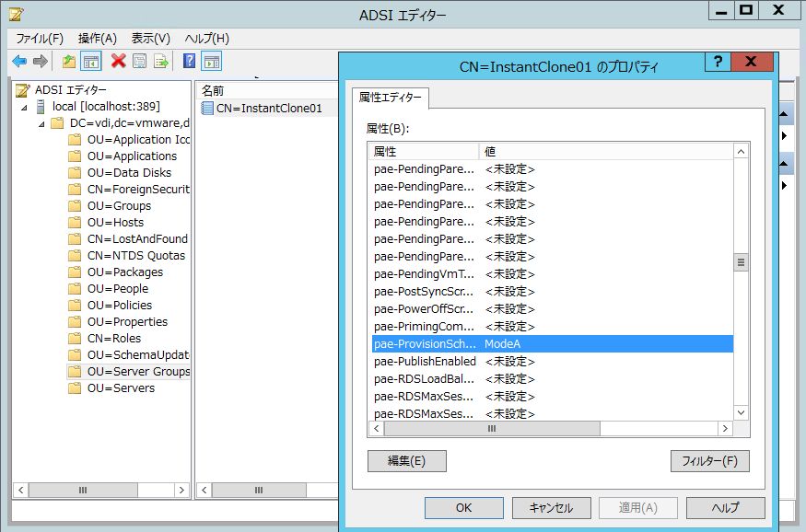Open the 表示(V) menu
The image size is (806, 532).
point(150,39)
